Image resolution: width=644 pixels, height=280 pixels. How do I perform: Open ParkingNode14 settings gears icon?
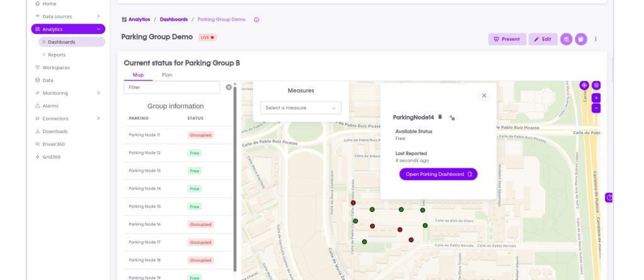pyautogui.click(x=452, y=117)
